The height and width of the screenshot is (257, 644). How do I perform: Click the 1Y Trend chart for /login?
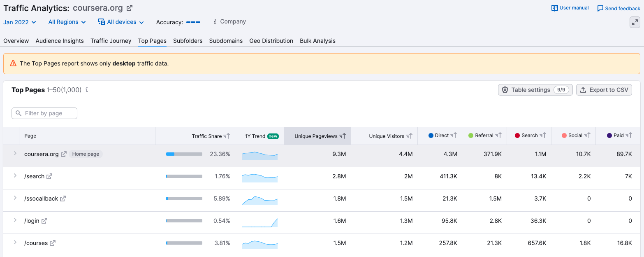click(x=259, y=222)
